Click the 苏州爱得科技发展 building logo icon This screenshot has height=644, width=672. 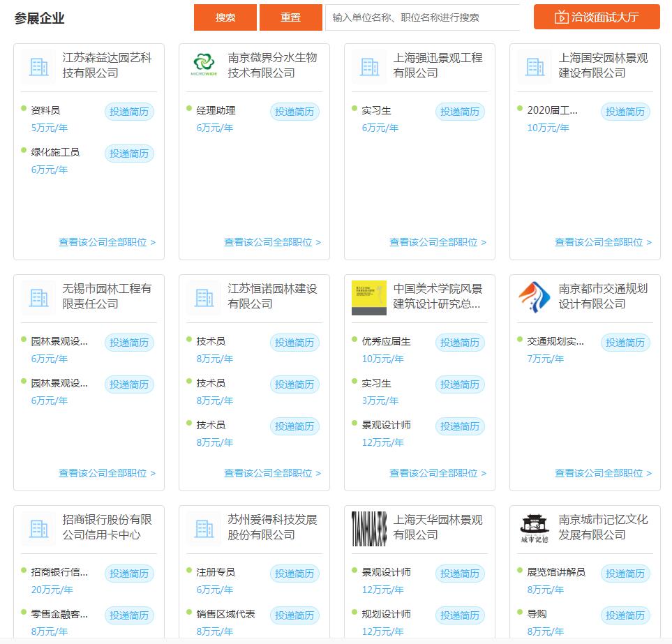pyautogui.click(x=204, y=529)
